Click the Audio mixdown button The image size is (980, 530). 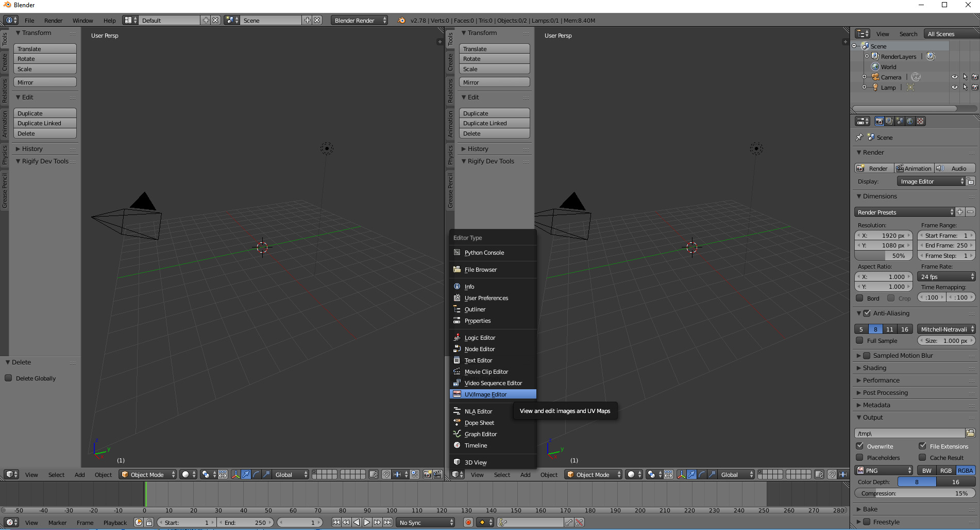(x=954, y=168)
